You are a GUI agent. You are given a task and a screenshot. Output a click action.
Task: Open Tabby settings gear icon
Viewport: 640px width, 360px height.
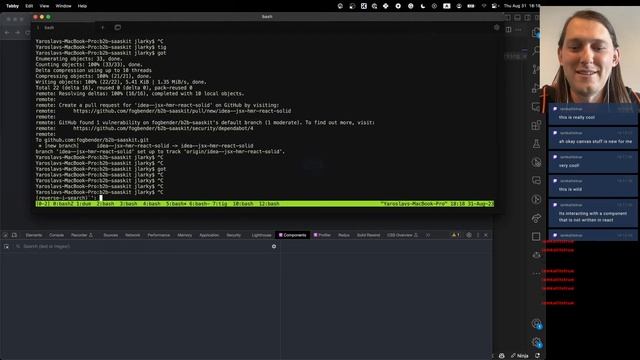click(x=496, y=27)
